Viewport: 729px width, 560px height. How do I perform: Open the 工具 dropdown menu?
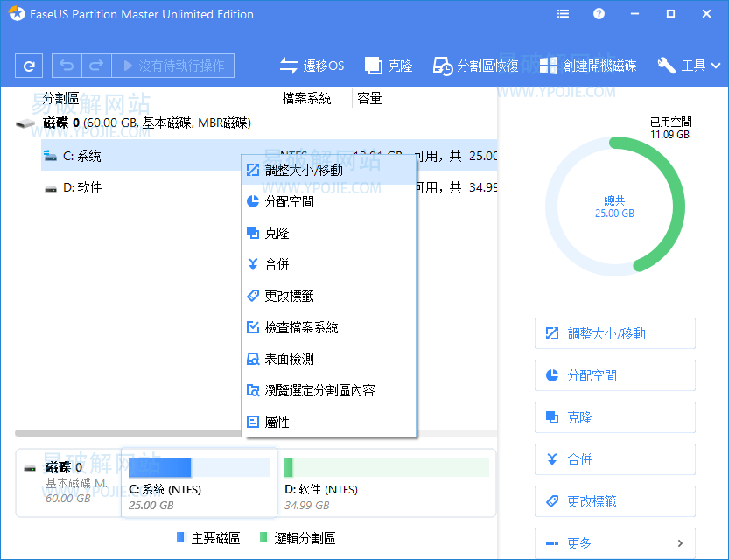pyautogui.click(x=691, y=66)
